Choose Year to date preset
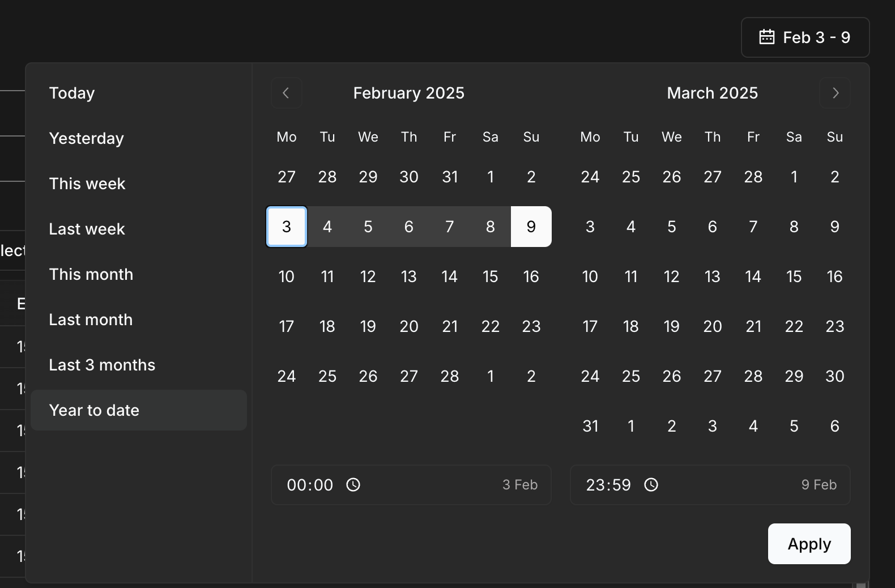Screen dimensions: 895x588 pos(94,410)
